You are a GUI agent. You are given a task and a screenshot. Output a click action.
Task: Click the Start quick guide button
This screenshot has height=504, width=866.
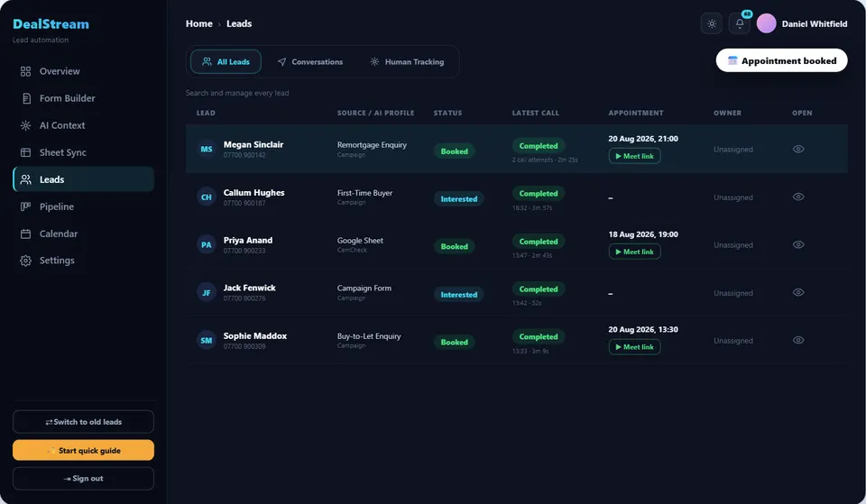(83, 451)
